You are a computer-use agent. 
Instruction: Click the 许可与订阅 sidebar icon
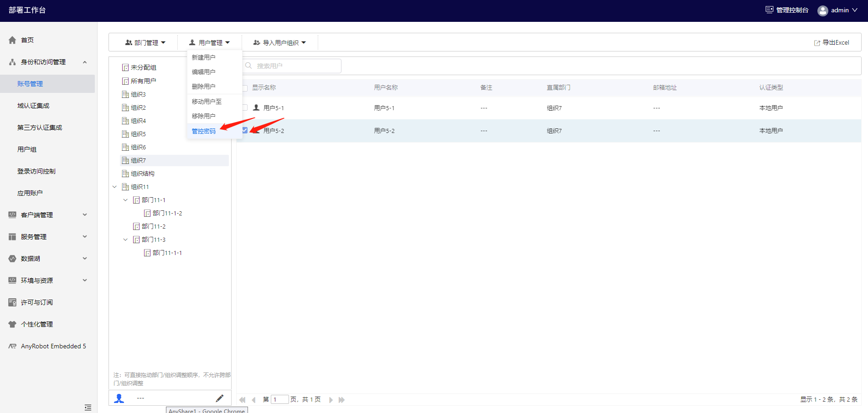(x=12, y=302)
